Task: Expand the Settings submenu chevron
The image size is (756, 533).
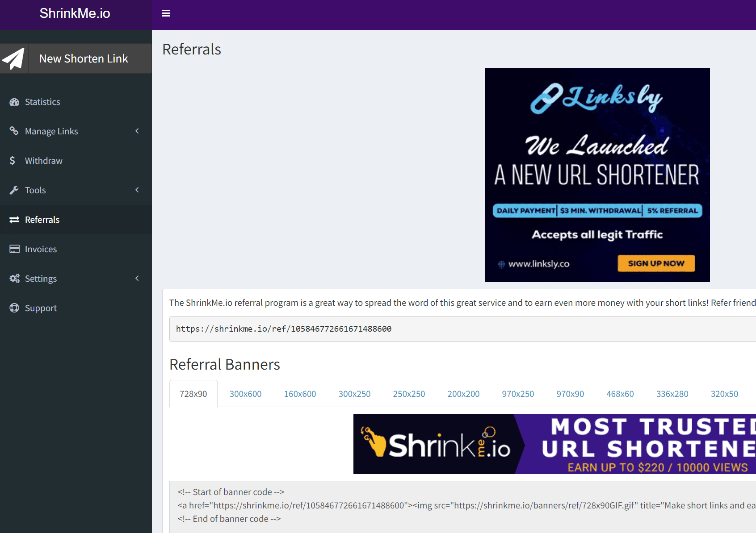Action: click(x=137, y=278)
